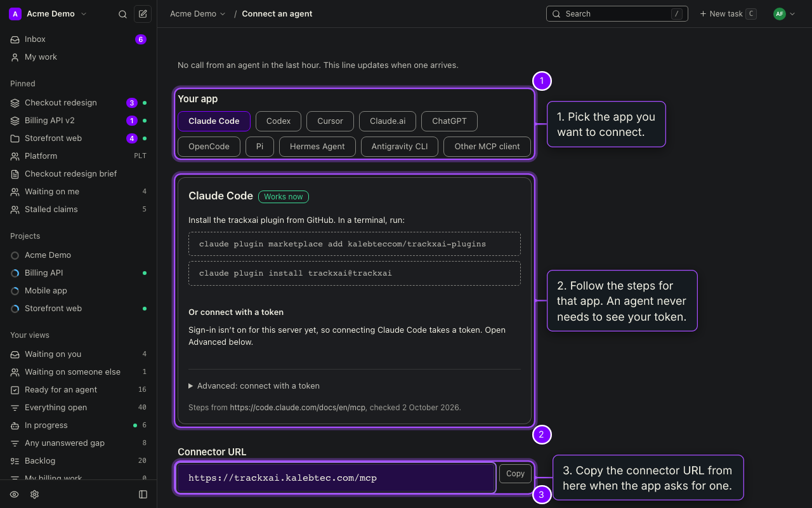Select the Antigravity CLI app option
This screenshot has width=812, height=508.
pyautogui.click(x=400, y=147)
